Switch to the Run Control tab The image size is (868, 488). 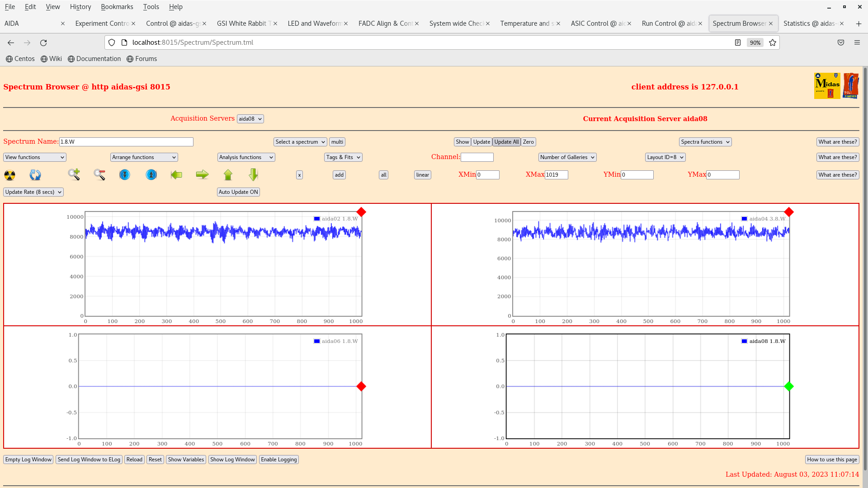[x=668, y=23]
